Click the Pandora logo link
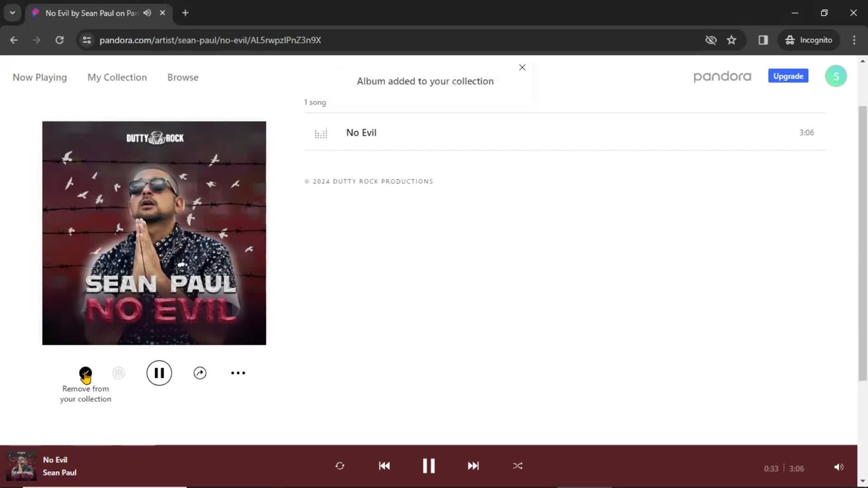 (x=723, y=76)
